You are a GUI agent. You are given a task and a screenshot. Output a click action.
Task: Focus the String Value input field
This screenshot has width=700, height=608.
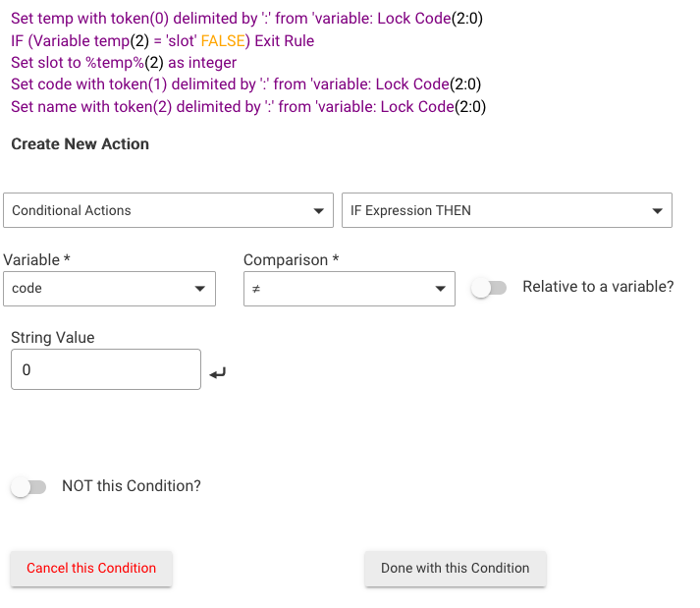pyautogui.click(x=106, y=369)
